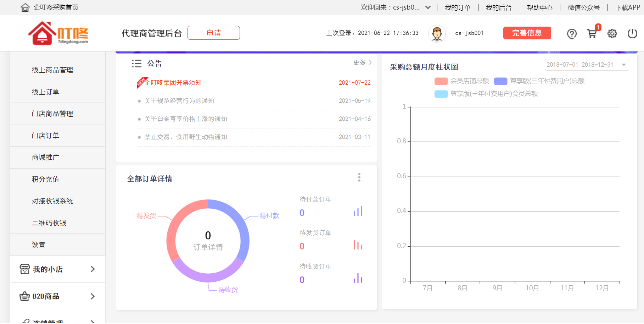Click the home icon beside 企叮咚采购首页
This screenshot has width=644, height=324.
point(25,7)
